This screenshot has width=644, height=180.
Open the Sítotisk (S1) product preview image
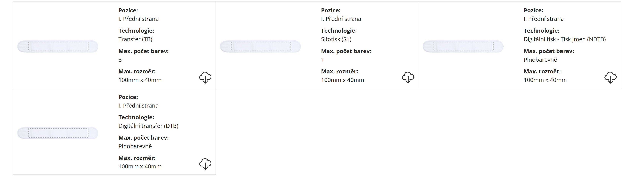[261, 46]
